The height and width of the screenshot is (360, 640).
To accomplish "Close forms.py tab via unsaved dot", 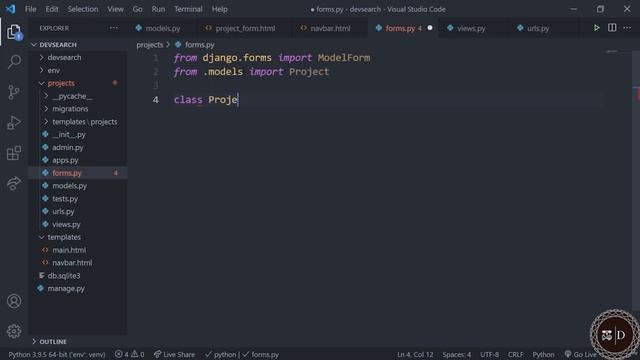I will [430, 28].
